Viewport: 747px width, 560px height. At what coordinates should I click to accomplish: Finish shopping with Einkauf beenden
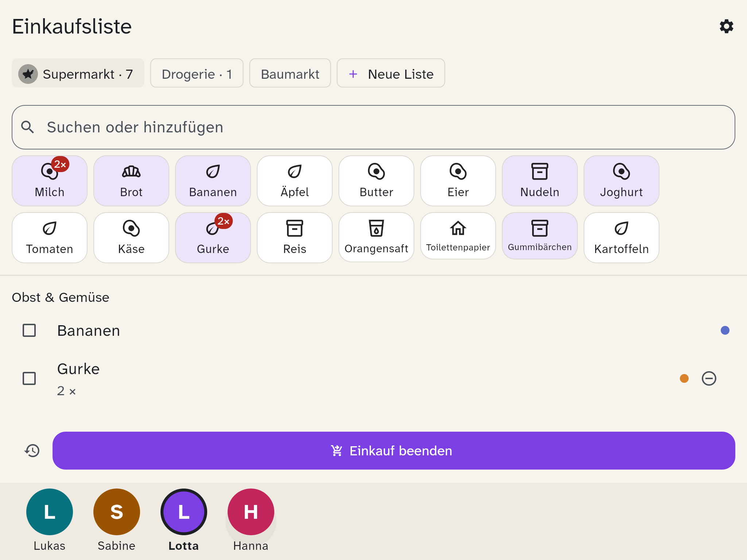[x=394, y=451]
